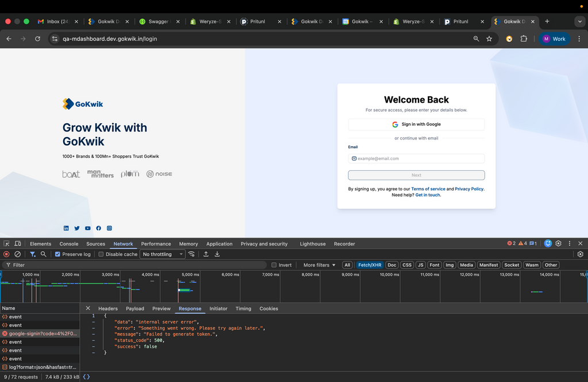Viewport: 588px width, 382px height.
Task: Click Sign in with Google
Action: pyautogui.click(x=416, y=124)
